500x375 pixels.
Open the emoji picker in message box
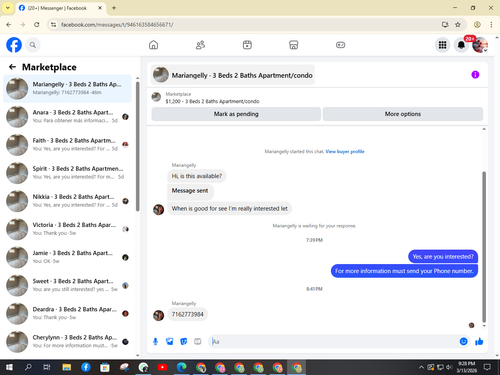point(463,341)
